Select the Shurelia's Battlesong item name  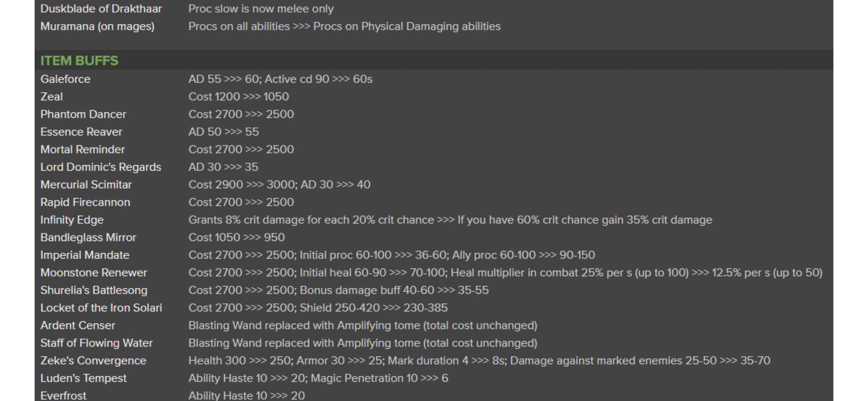point(94,290)
